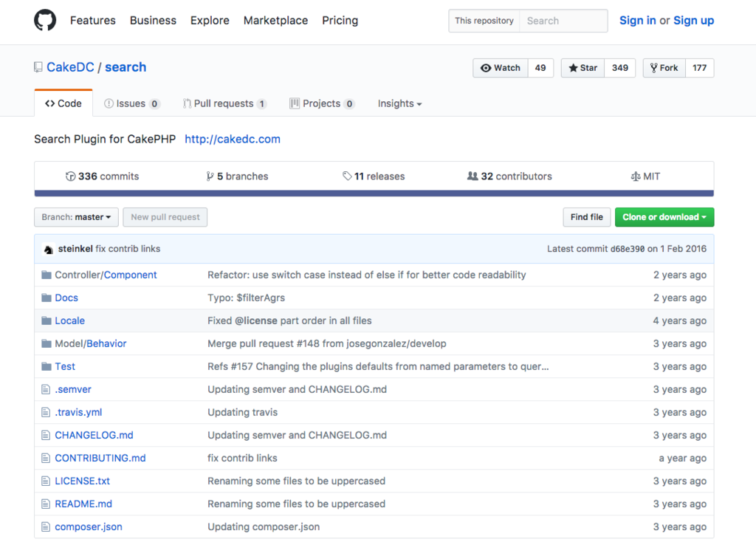756x542 pixels.
Task: Open the 336 commits link
Action: 102,176
